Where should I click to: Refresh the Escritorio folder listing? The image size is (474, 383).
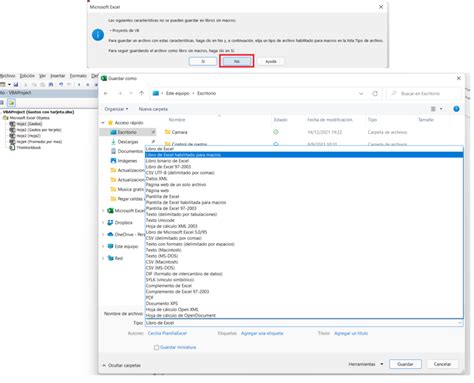point(375,94)
